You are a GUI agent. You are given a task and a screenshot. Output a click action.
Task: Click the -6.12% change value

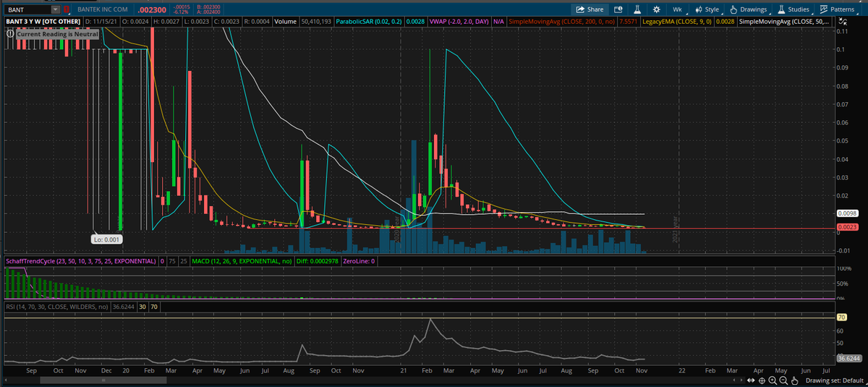click(182, 13)
